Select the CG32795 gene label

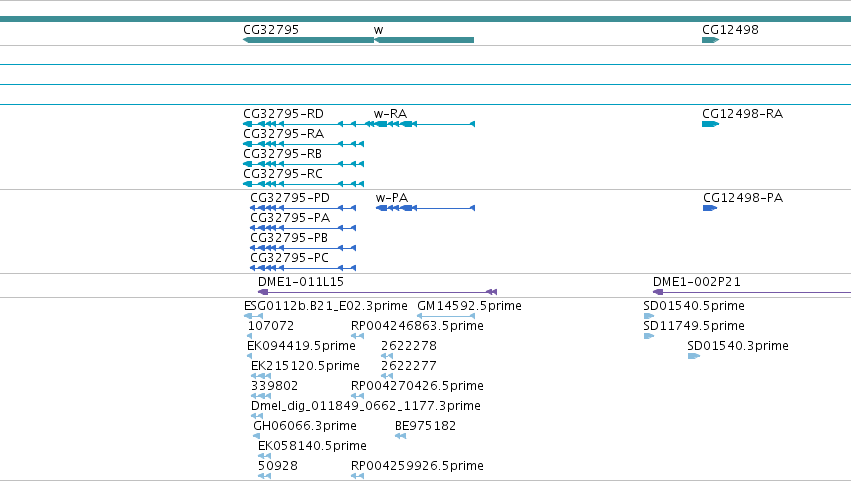point(271,30)
